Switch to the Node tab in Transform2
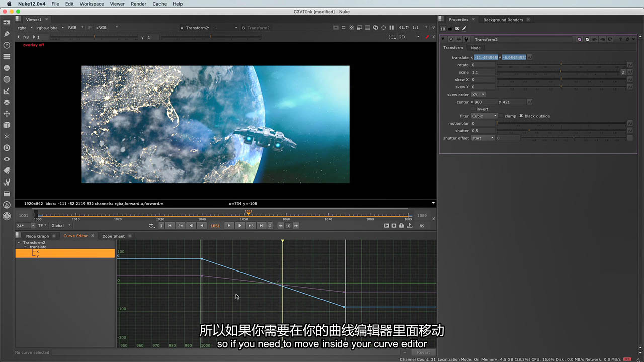This screenshot has width=644, height=362. coord(475,48)
